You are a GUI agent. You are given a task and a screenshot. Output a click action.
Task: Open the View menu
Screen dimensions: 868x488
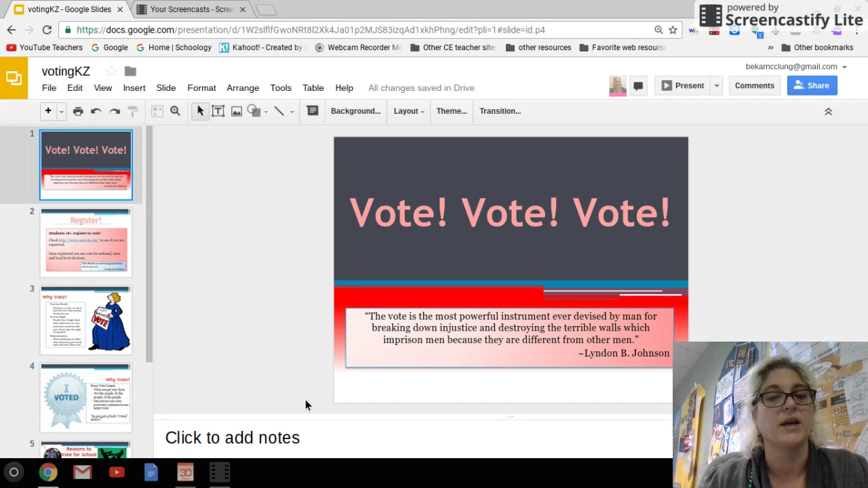tap(103, 88)
